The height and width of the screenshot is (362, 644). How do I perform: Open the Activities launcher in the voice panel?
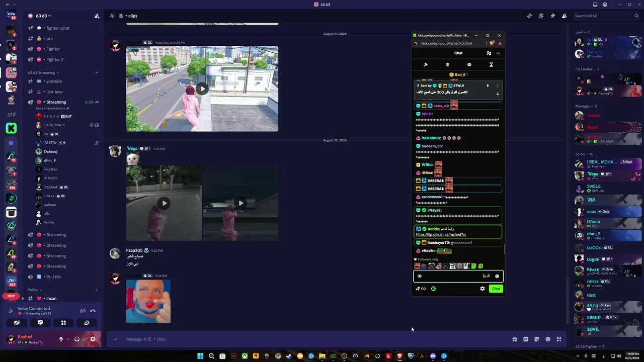tap(63, 323)
